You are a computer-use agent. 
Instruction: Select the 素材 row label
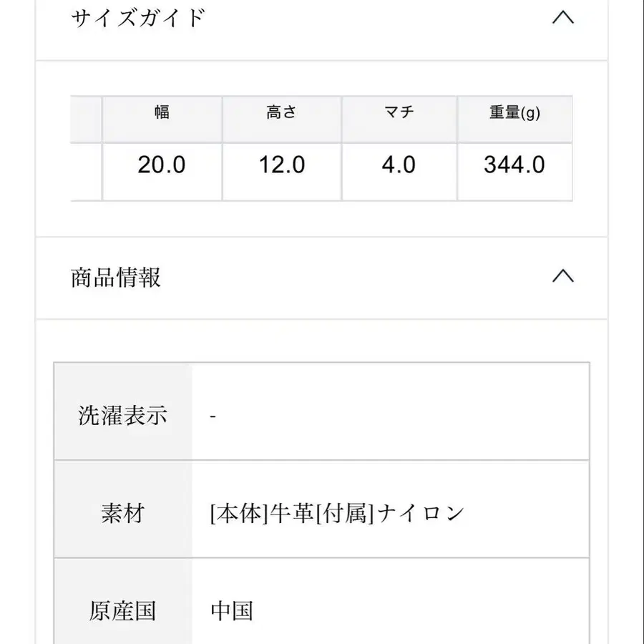coord(122,512)
